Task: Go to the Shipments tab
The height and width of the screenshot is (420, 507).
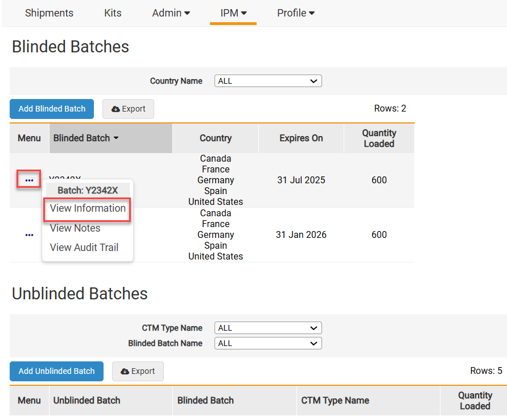Action: tap(49, 13)
